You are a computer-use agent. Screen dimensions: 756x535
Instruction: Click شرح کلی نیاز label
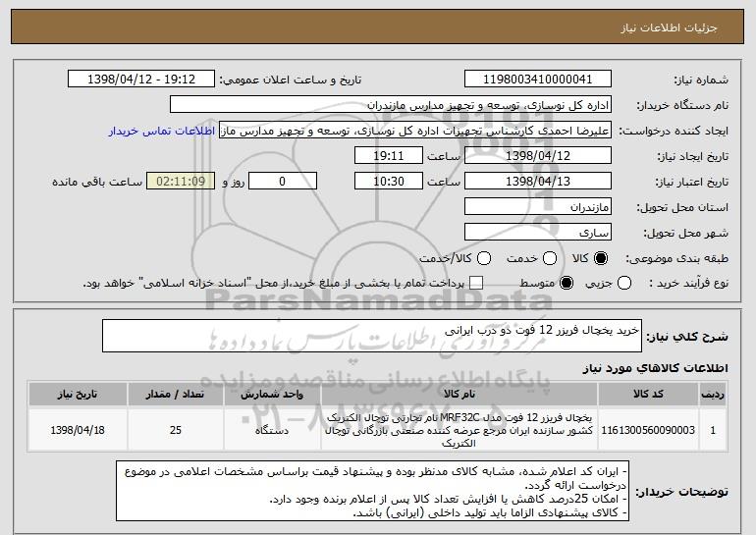(x=687, y=337)
